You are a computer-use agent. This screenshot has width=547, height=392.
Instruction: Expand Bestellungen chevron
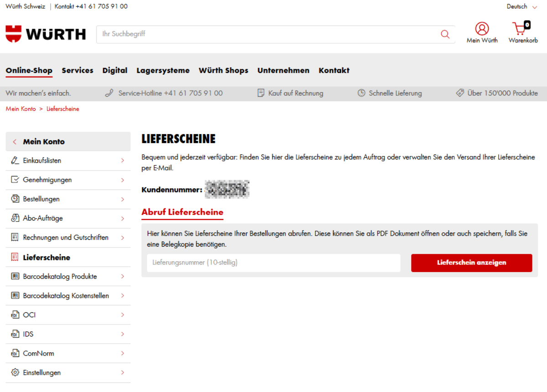point(123,199)
